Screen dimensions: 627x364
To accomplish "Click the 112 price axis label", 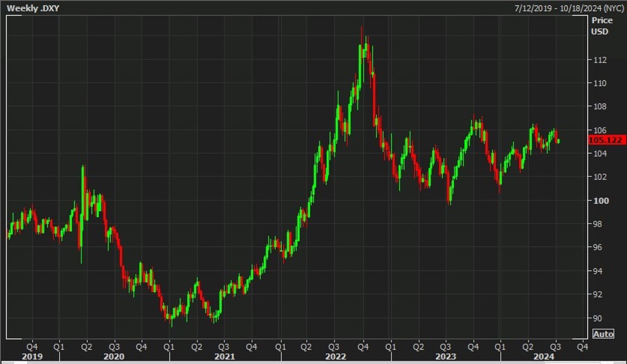I will click(x=599, y=60).
